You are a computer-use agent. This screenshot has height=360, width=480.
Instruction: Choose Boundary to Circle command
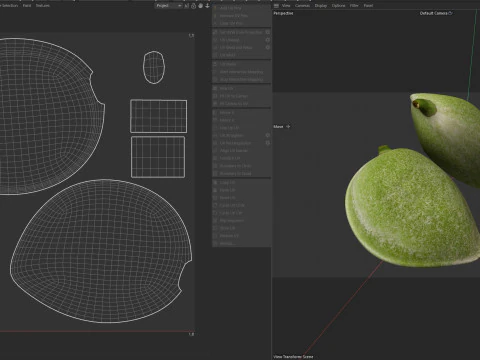point(242,166)
